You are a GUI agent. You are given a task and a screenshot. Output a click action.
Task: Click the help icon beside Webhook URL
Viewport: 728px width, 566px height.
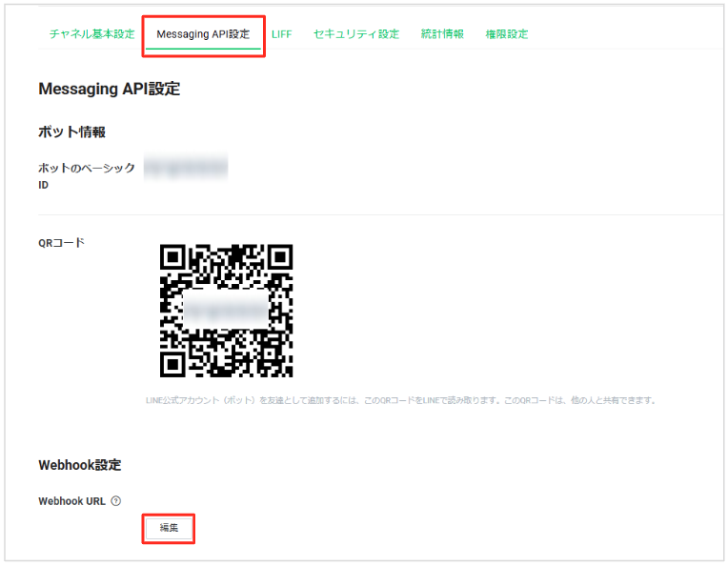(116, 501)
